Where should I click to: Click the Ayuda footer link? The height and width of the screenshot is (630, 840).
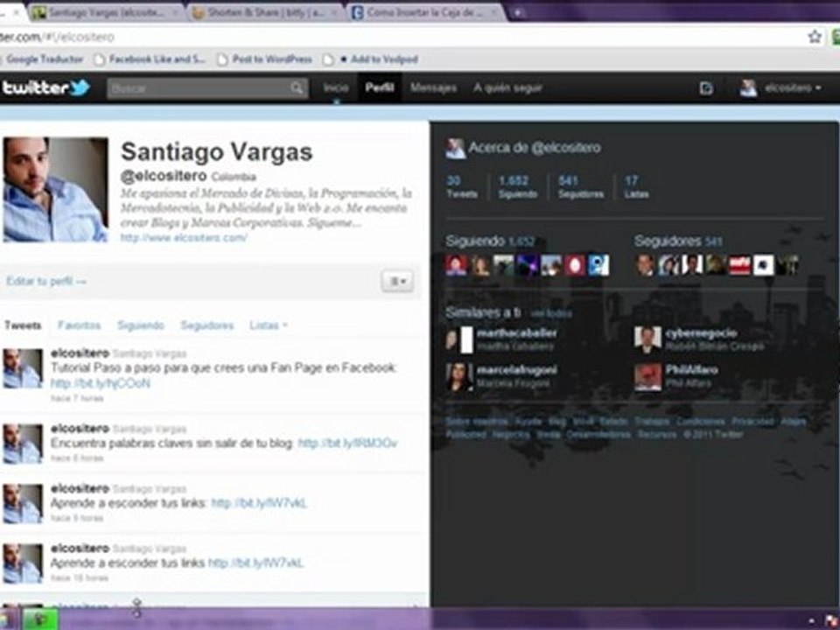[528, 422]
